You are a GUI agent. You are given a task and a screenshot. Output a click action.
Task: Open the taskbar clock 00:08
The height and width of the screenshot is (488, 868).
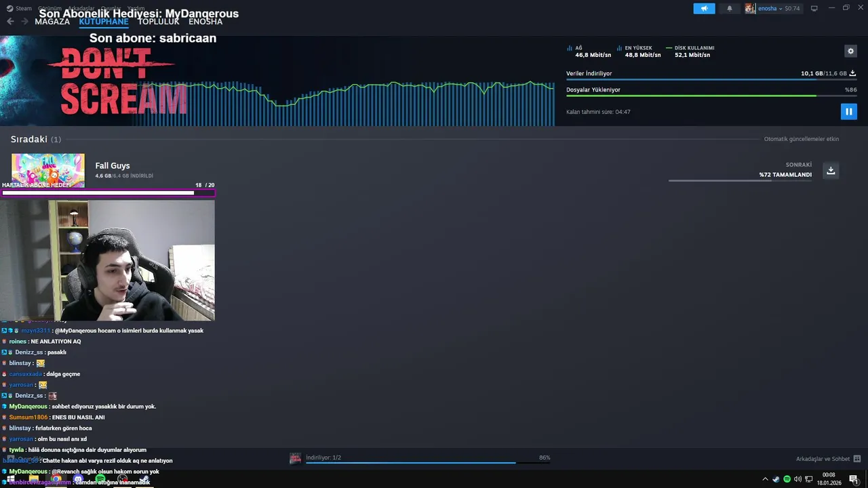click(x=829, y=479)
